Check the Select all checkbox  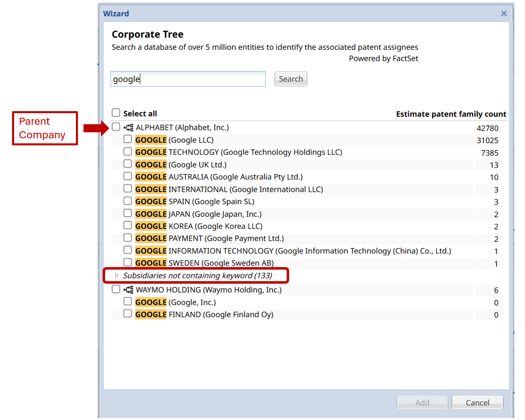pos(116,113)
